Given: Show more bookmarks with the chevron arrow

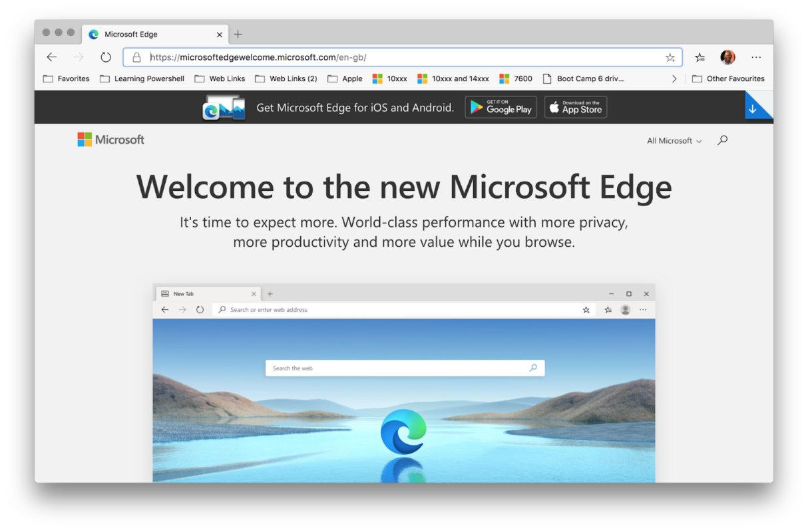Looking at the screenshot, I should (x=674, y=78).
